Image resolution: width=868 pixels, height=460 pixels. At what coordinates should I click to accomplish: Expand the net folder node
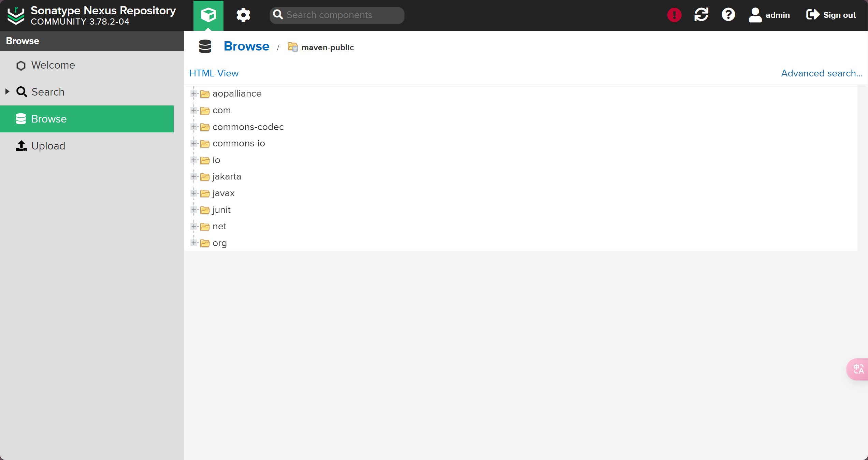(194, 226)
